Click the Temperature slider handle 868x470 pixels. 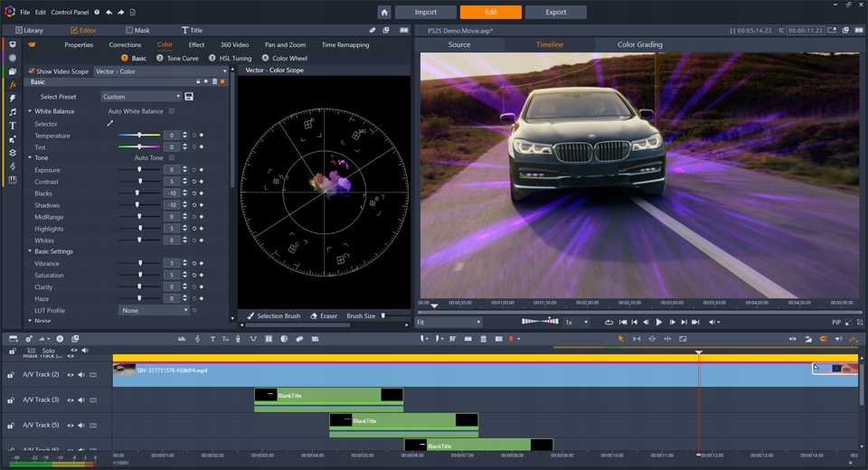(x=139, y=136)
